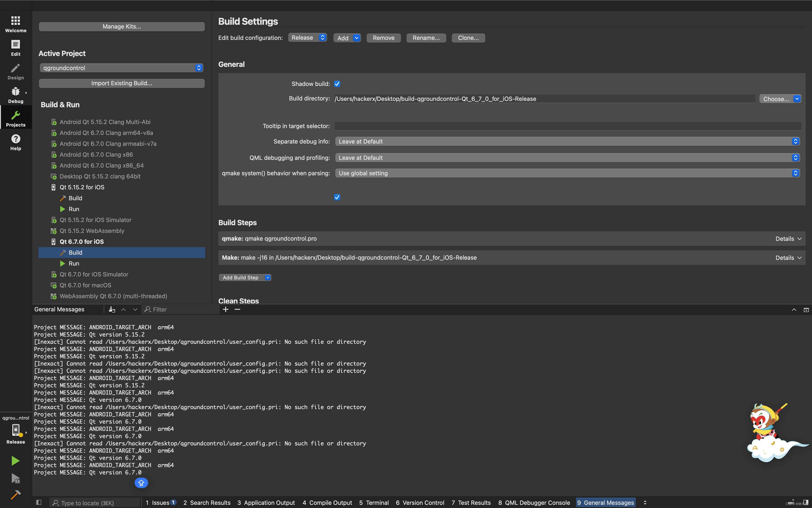Enable the Qt 6.7.0 for macOS kit

(85, 285)
